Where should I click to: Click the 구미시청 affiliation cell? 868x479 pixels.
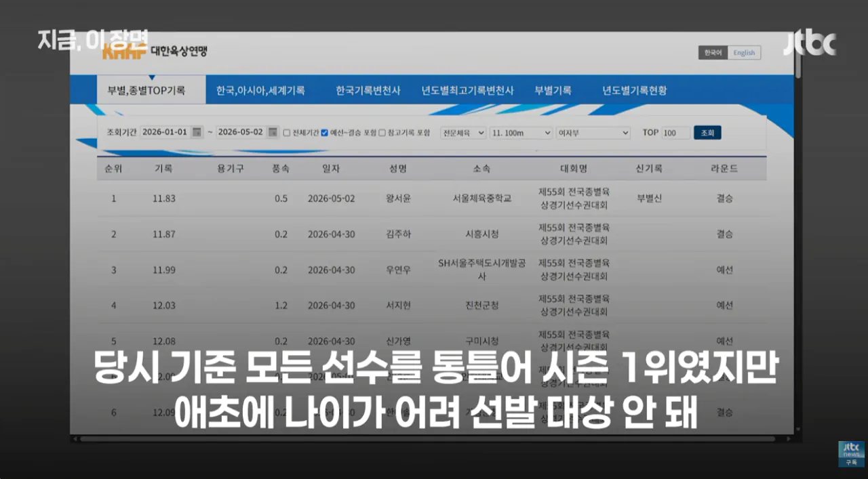(481, 341)
